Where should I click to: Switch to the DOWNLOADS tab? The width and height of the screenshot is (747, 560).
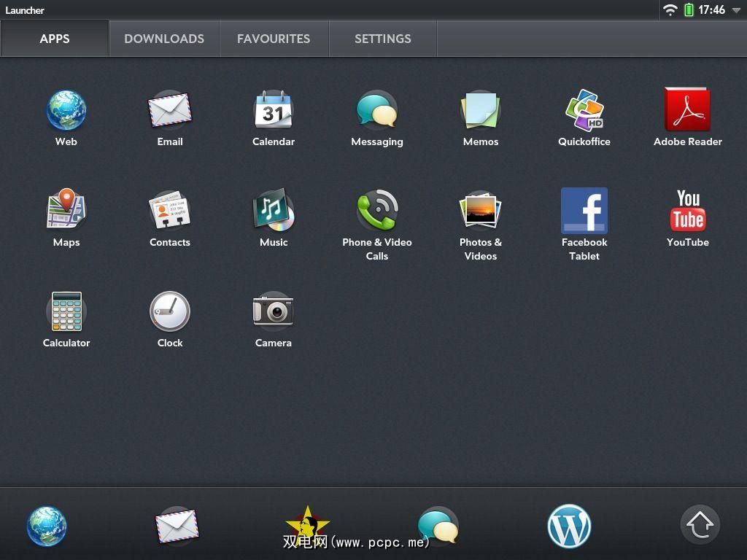pyautogui.click(x=164, y=39)
